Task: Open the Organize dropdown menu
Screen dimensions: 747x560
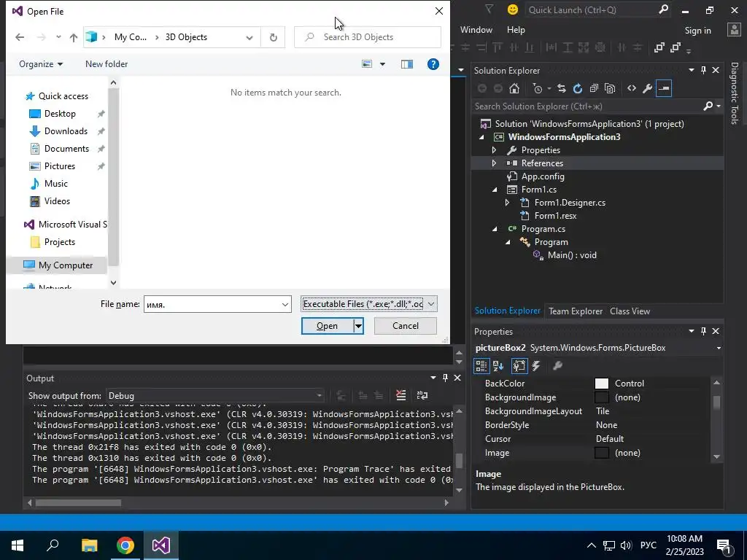Action: [41, 64]
